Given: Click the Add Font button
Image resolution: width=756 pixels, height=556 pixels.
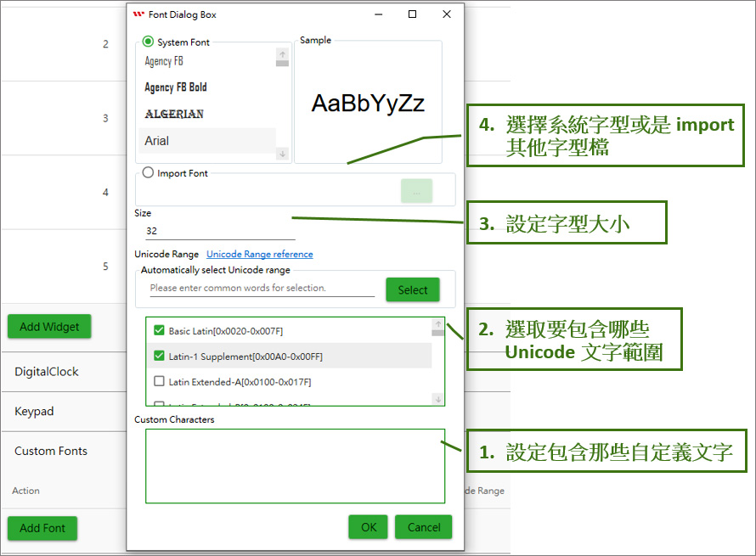Looking at the screenshot, I should pyautogui.click(x=42, y=528).
